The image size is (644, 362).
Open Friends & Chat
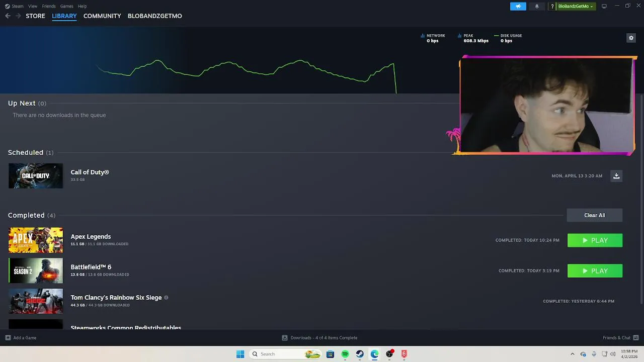tap(620, 338)
